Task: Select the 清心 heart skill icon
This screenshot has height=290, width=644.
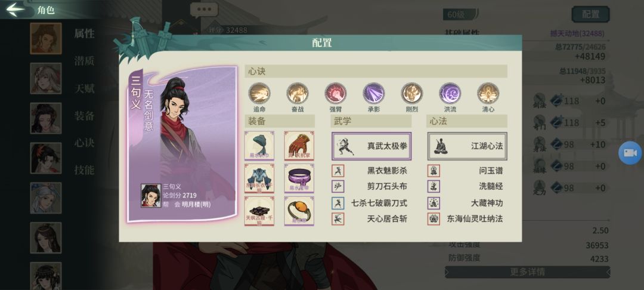Action: click(x=488, y=93)
